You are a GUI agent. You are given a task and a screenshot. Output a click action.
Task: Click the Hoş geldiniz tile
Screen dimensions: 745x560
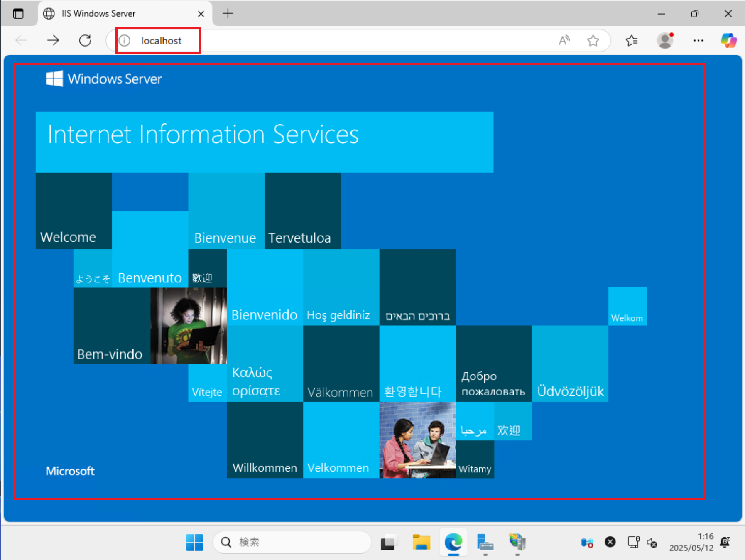coord(341,287)
